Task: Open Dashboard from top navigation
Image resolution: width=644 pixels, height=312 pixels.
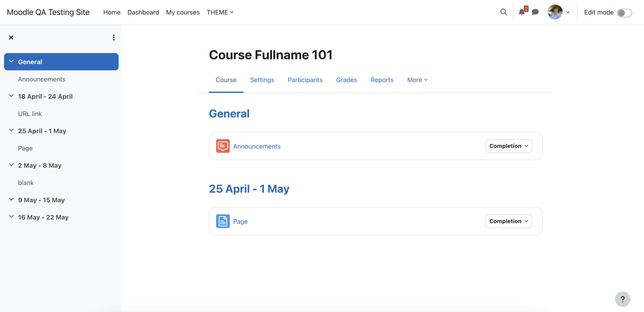Action: point(143,12)
